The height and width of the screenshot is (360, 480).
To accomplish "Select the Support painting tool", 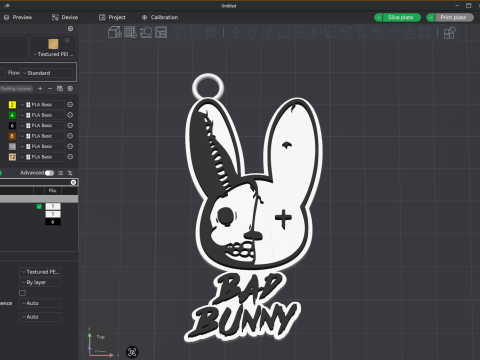I will pyautogui.click(x=330, y=33).
